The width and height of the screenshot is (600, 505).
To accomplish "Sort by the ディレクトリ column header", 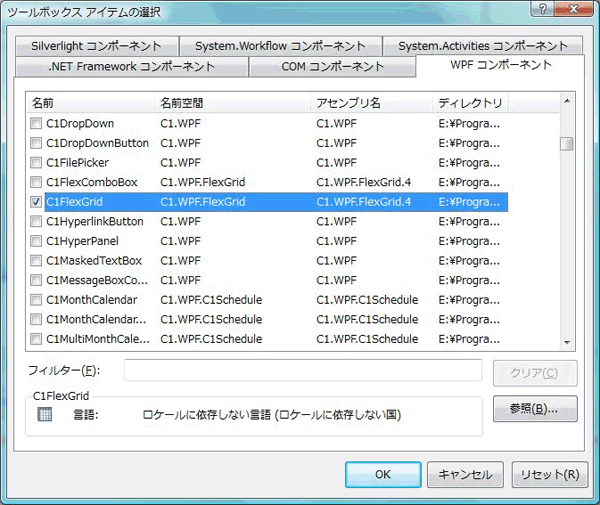I will [x=470, y=103].
